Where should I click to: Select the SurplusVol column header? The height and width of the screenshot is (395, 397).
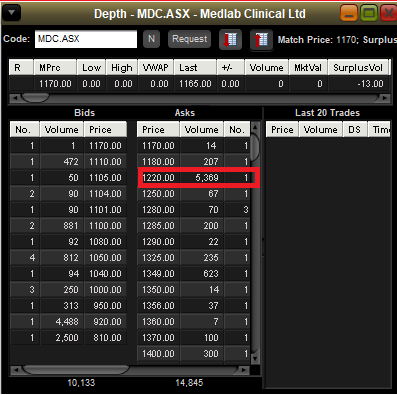[x=358, y=68]
